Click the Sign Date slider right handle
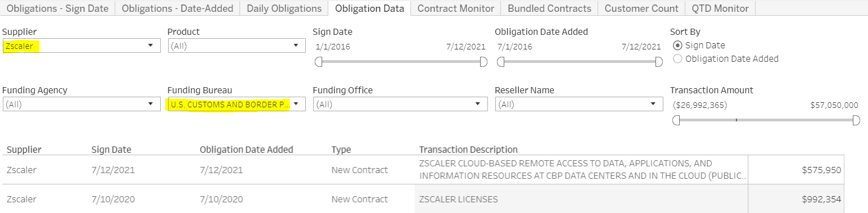 coord(483,62)
